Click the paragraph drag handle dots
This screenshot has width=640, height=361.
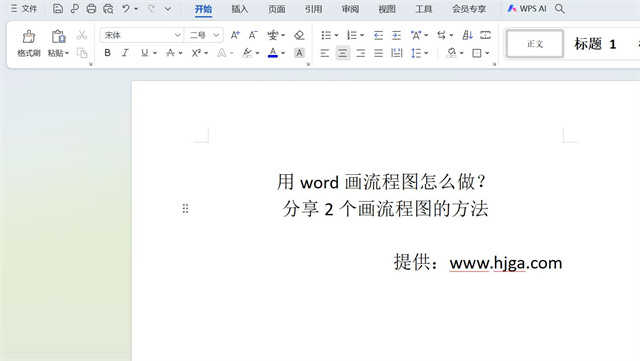[185, 209]
